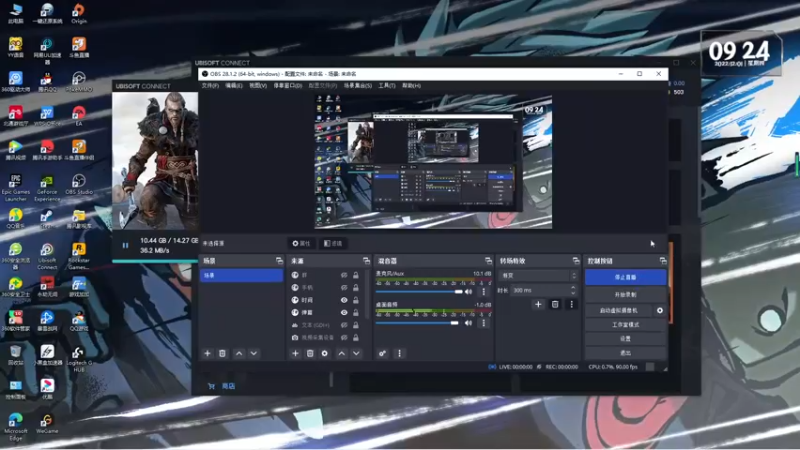Click the 开始录制 button
This screenshot has height=450, width=800.
click(626, 294)
